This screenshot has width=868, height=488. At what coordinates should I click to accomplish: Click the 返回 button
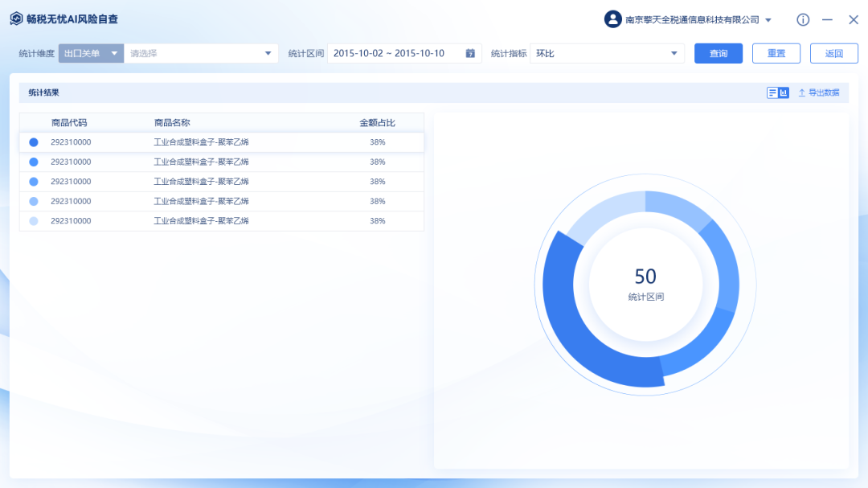coord(833,53)
